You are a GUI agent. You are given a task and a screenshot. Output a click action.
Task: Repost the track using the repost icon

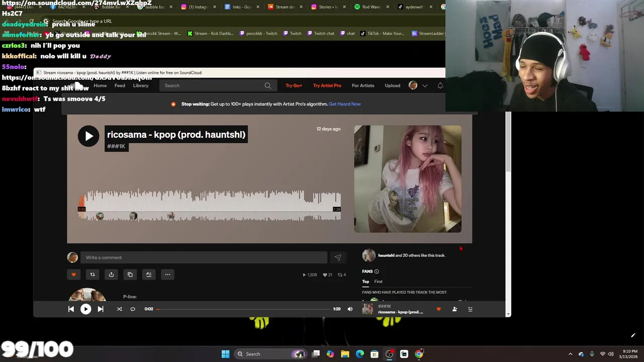93,275
